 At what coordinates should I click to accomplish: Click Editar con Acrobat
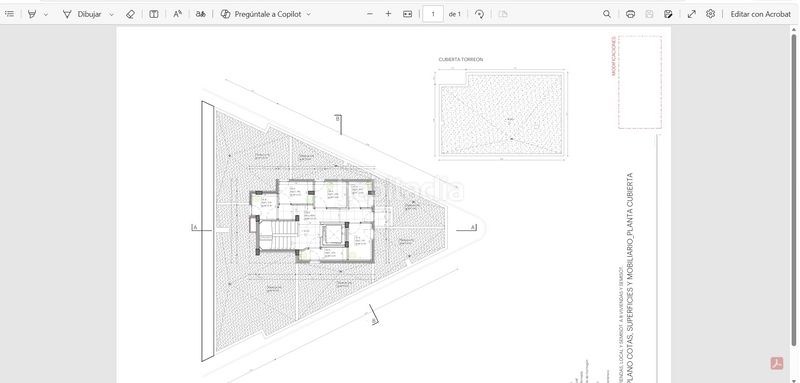click(x=760, y=14)
